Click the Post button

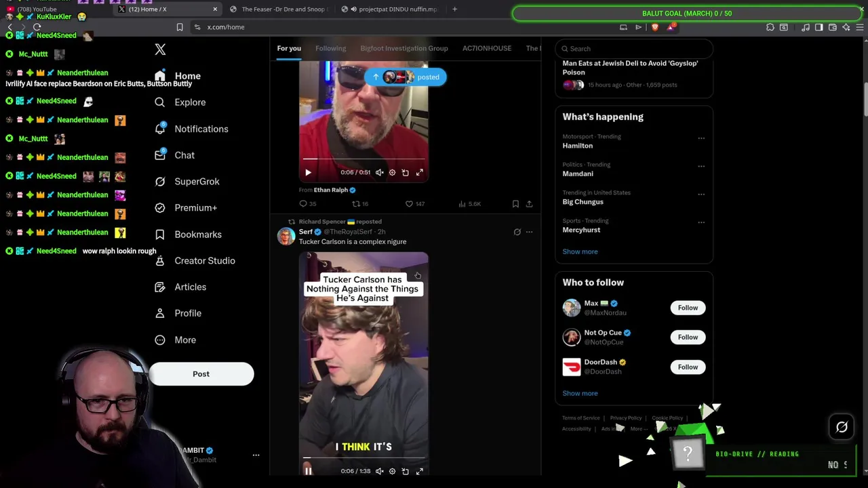(x=201, y=374)
